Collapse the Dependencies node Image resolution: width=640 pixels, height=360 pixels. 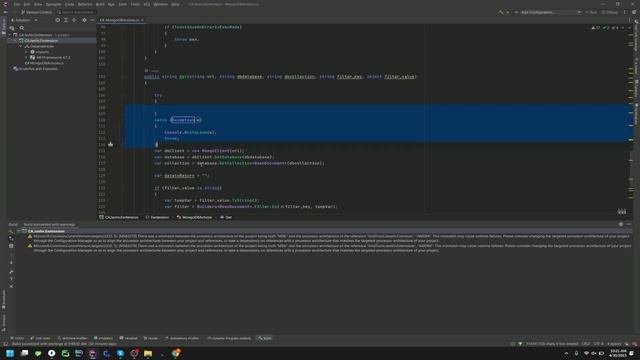click(21, 47)
